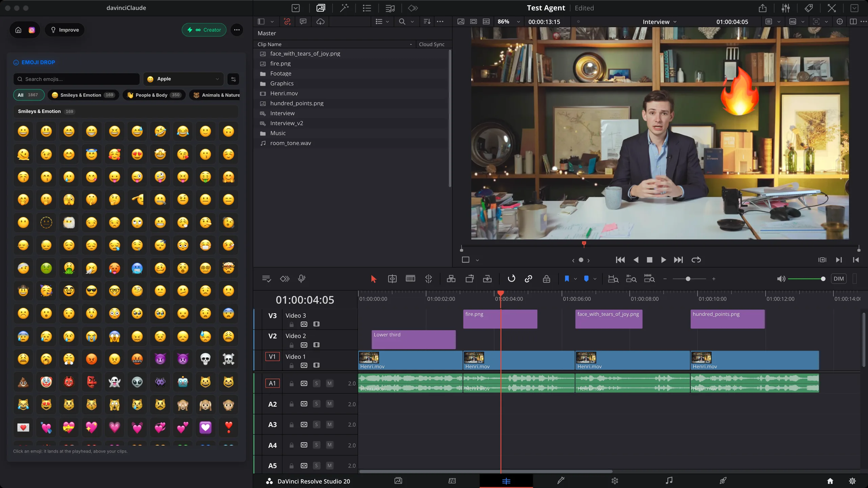Click the Search emojis input field
This screenshot has width=868, height=488.
77,79
